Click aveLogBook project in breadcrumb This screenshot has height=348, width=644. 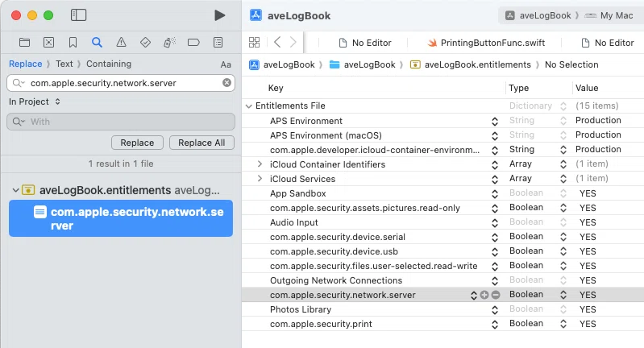pyautogui.click(x=283, y=64)
